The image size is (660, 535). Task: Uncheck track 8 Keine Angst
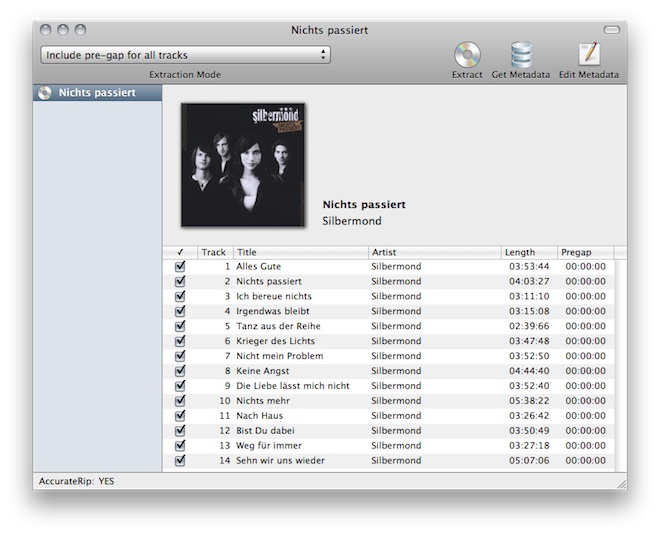pos(180,371)
